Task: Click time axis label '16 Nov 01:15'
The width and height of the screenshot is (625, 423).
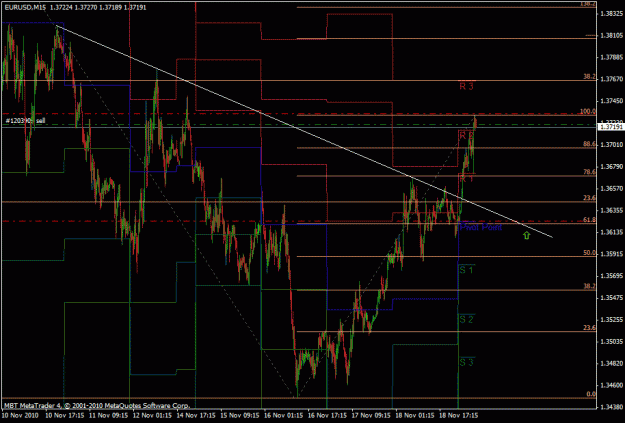Action: 283,415
